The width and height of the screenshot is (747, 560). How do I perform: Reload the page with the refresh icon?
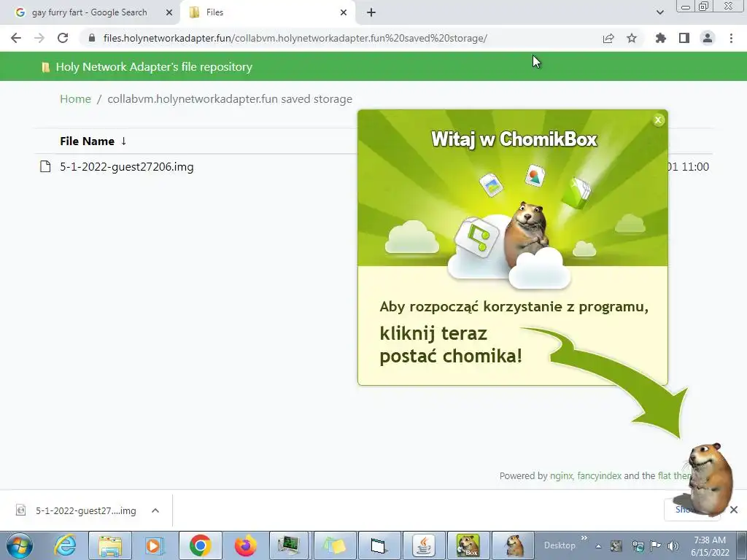coord(63,38)
